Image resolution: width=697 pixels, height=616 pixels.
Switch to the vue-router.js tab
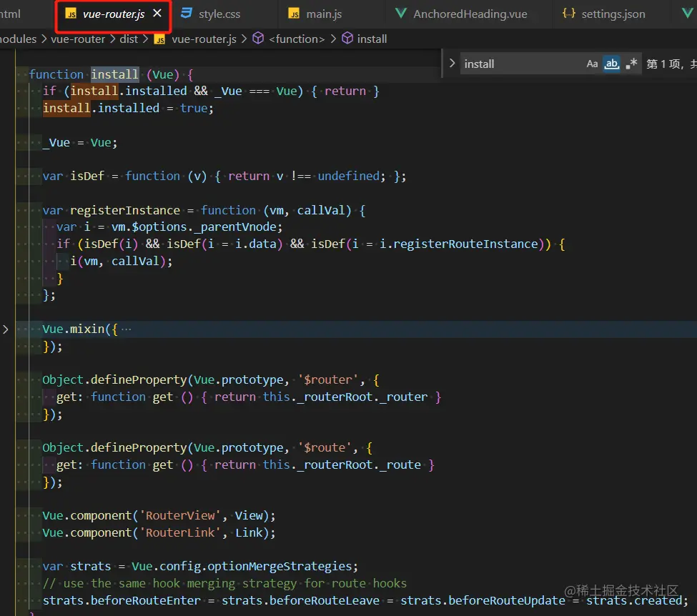pyautogui.click(x=113, y=14)
